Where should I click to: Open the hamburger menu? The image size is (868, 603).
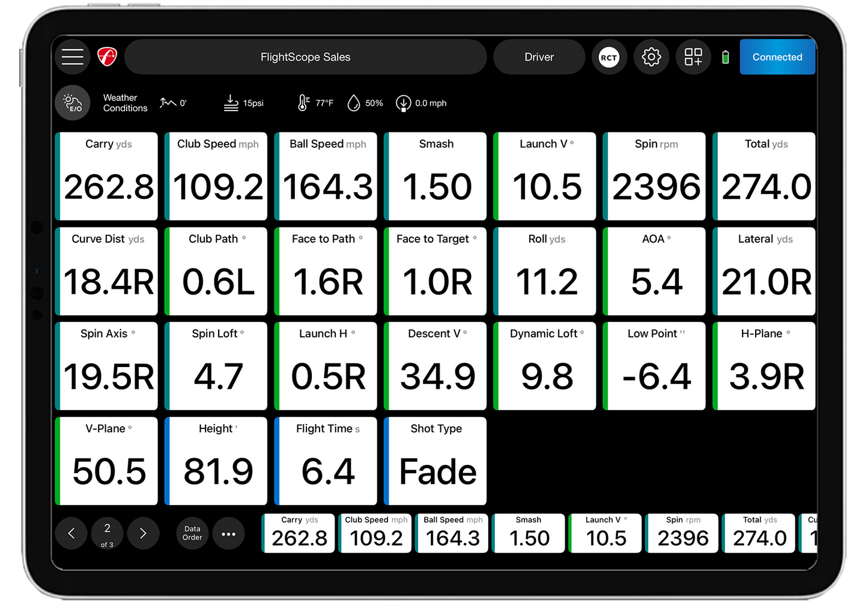[73, 57]
